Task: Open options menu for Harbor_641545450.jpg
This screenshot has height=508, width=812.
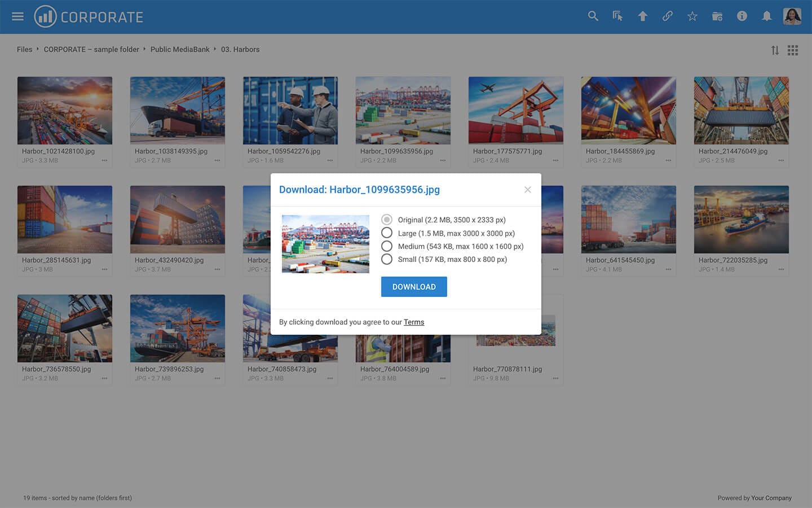Action: 668,270
